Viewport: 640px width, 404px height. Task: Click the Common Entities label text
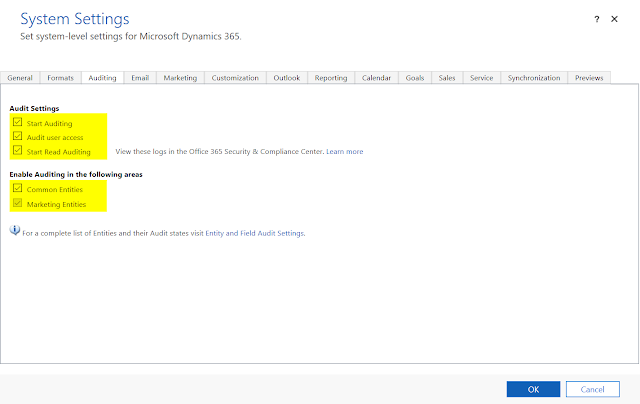55,190
